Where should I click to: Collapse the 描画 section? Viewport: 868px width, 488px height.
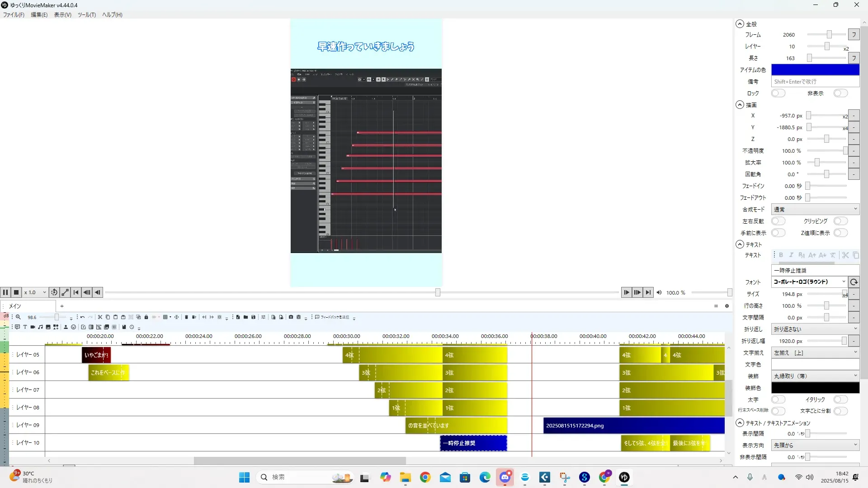click(740, 105)
